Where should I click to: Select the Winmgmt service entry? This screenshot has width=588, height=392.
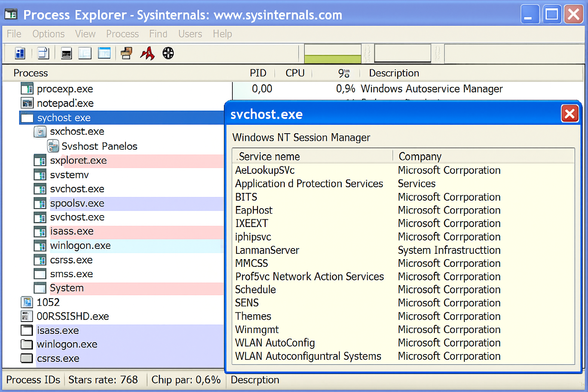(257, 330)
